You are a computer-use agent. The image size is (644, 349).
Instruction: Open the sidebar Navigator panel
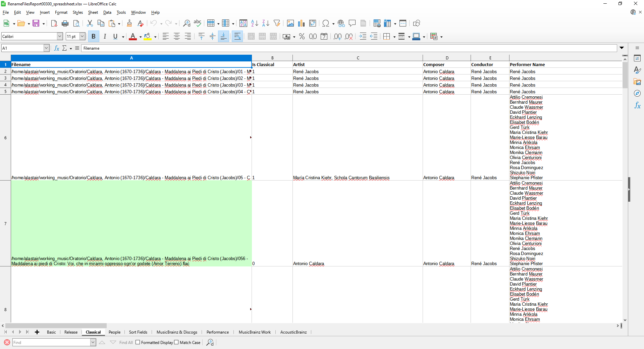(x=637, y=94)
